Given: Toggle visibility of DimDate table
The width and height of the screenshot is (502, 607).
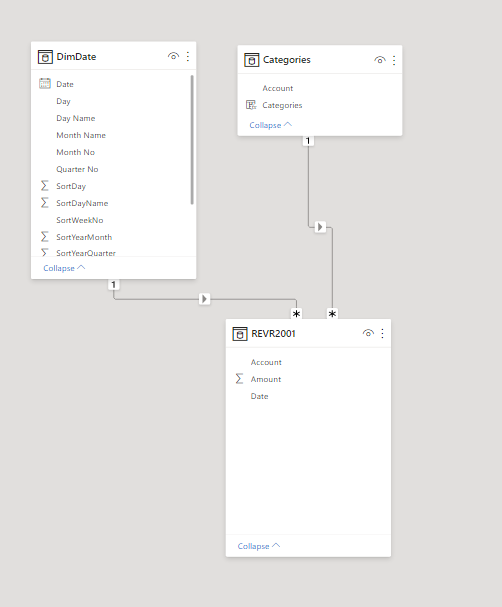Looking at the screenshot, I should click(x=173, y=57).
